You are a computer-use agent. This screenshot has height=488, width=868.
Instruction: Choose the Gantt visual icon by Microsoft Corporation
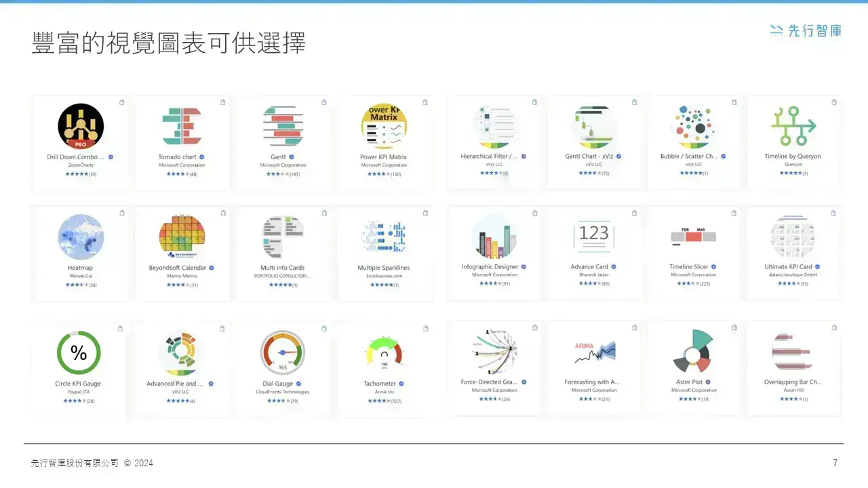click(x=283, y=127)
